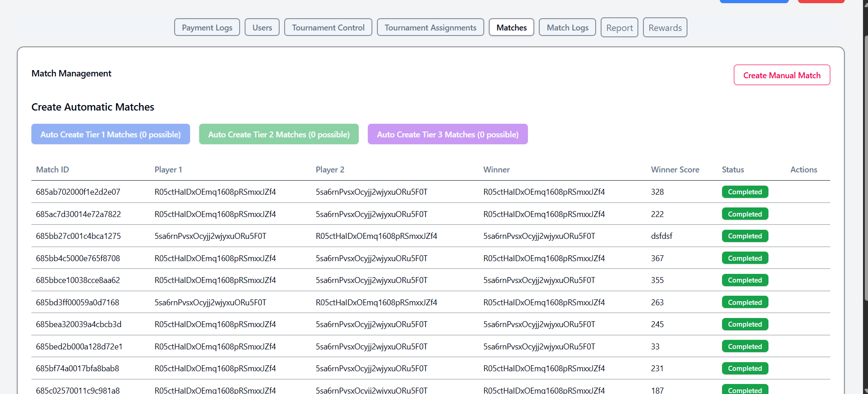Click Completed badge for score 33

[x=745, y=347]
